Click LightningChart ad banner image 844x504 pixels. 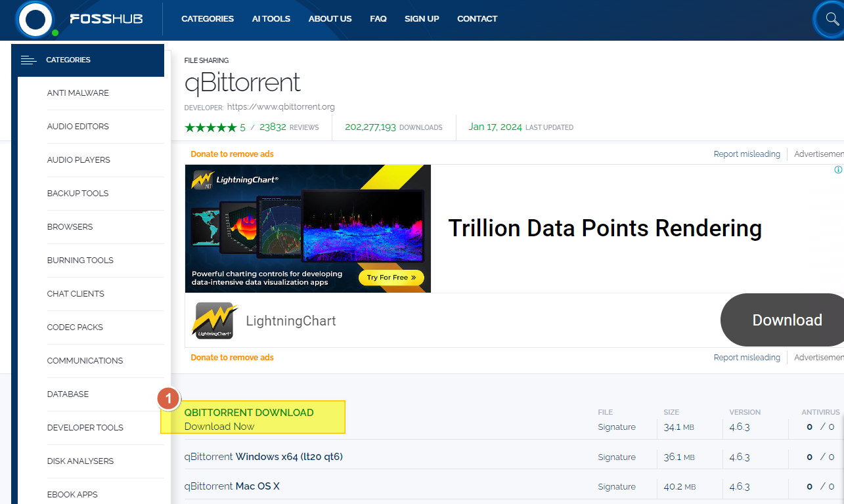point(308,228)
